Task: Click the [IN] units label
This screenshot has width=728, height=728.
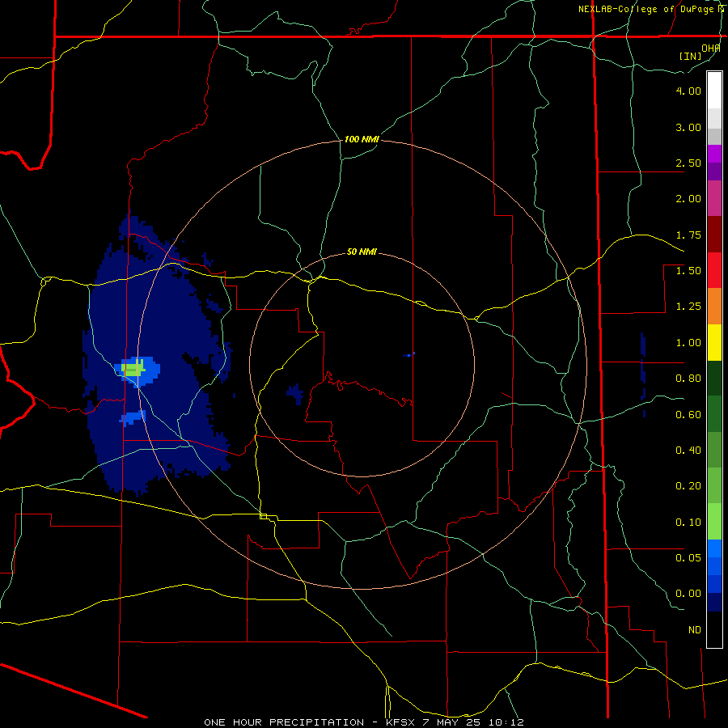Action: (x=690, y=56)
